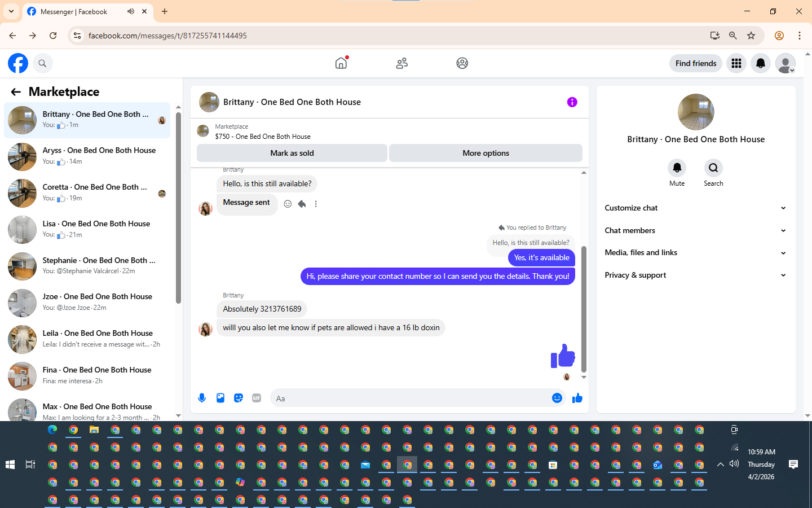The width and height of the screenshot is (812, 508).
Task: Open the Chrome profile icon
Action: coord(779,36)
